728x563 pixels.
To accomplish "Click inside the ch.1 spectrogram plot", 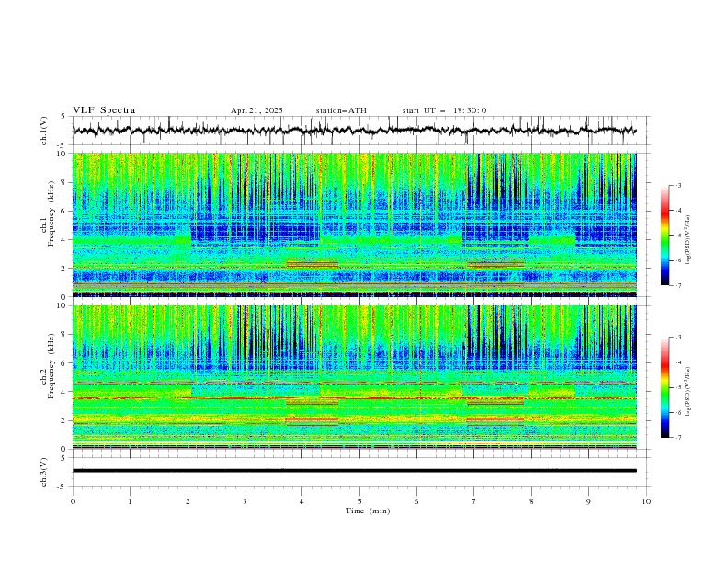I will pyautogui.click(x=354, y=224).
